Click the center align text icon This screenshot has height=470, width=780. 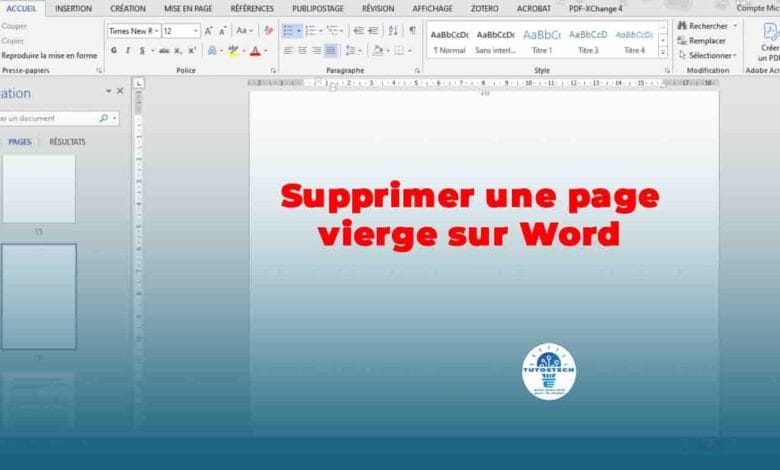coord(302,50)
